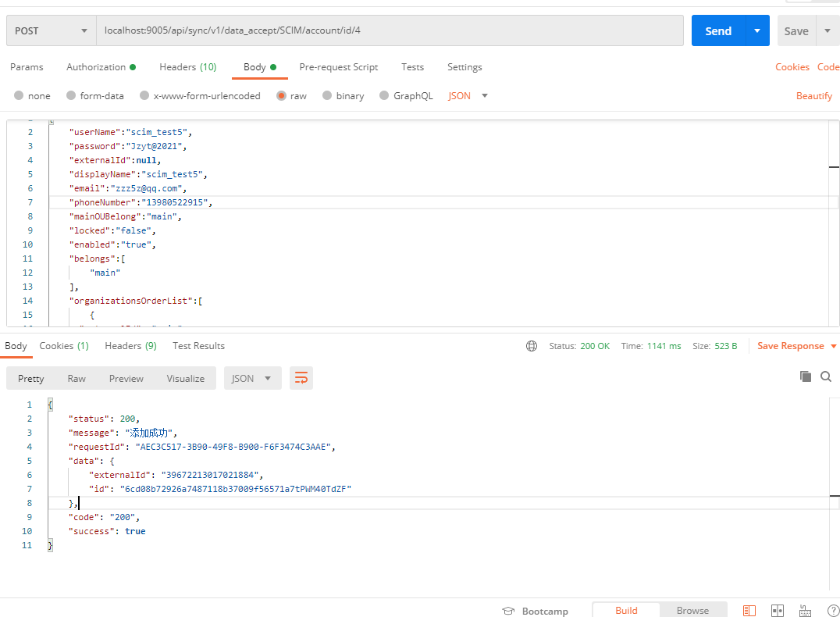This screenshot has height=617, width=840.
Task: Select the none body type radio
Action: coord(19,96)
